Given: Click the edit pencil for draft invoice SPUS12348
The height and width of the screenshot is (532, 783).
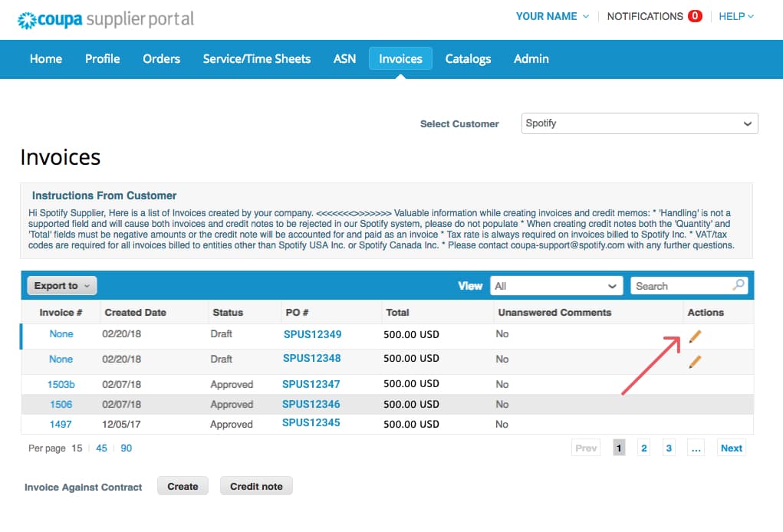Looking at the screenshot, I should point(695,362).
